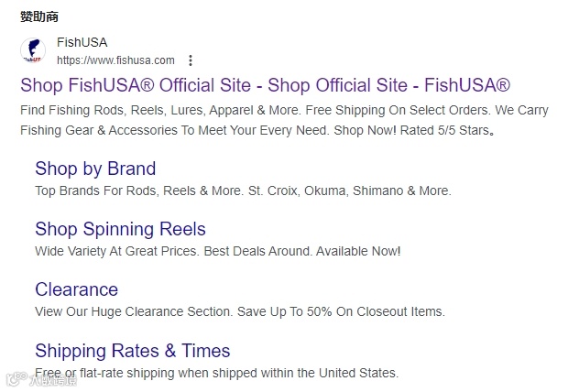Click the 'Rated 5/5 Stars' text
Image resolution: width=579 pixels, height=392 pixels.
(443, 131)
